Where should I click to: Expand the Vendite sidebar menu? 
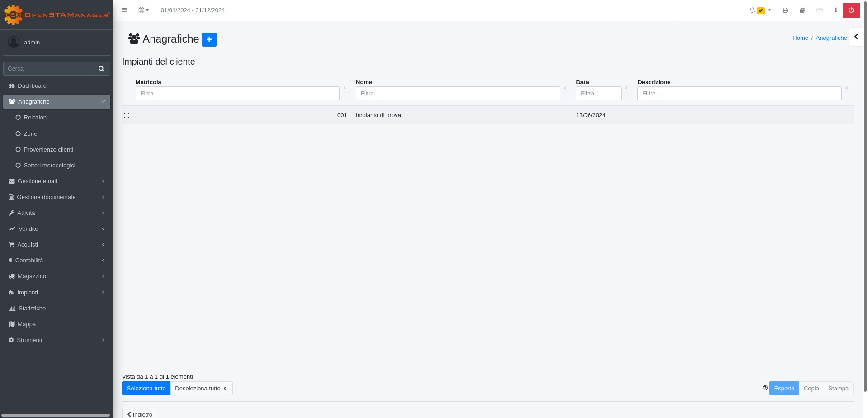pyautogui.click(x=28, y=229)
